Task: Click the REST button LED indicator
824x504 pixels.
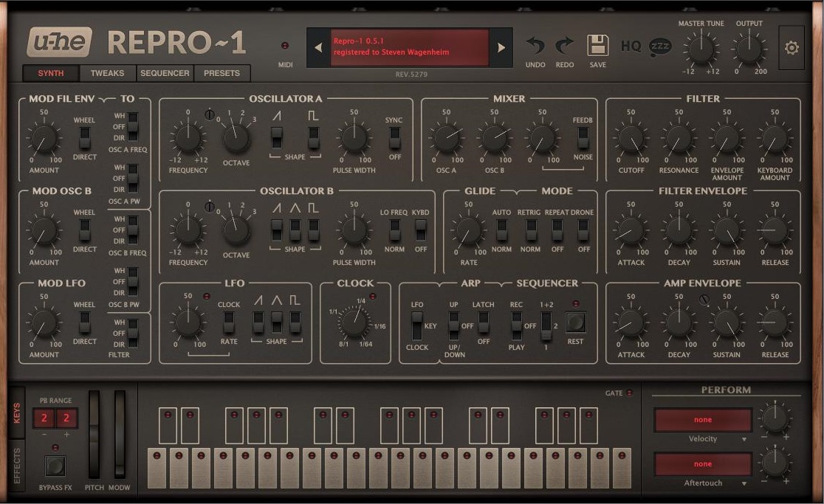Action: point(576,304)
